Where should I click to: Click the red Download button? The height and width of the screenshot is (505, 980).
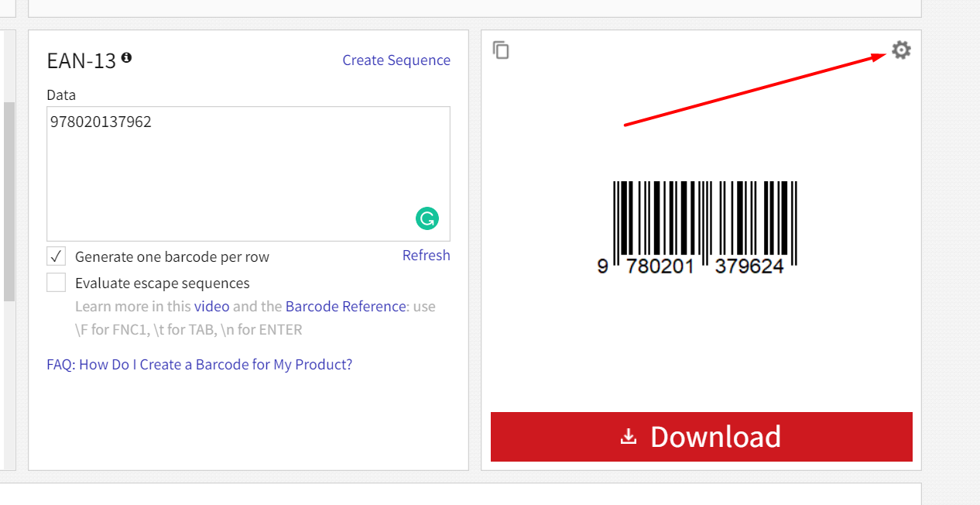coord(701,437)
